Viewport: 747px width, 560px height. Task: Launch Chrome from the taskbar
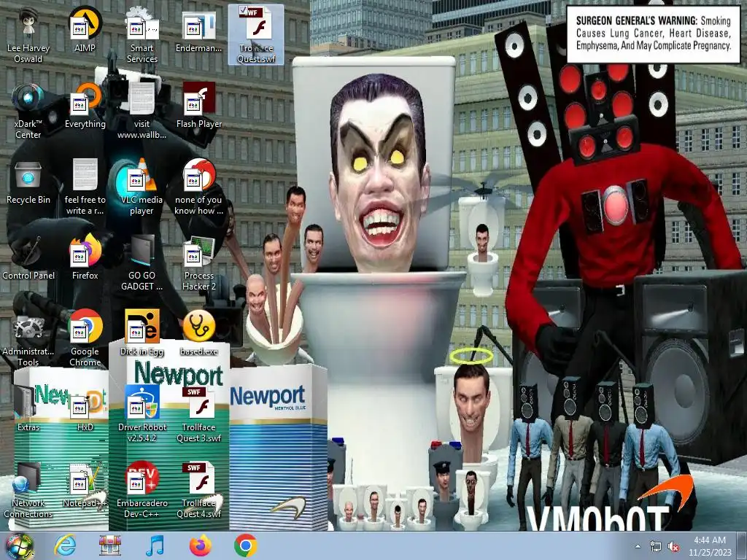(x=246, y=545)
